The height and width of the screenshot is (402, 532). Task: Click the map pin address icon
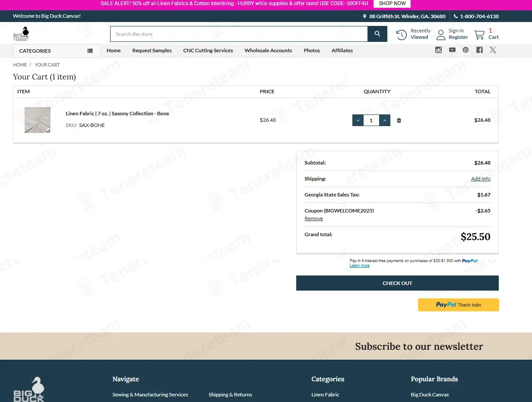click(364, 16)
